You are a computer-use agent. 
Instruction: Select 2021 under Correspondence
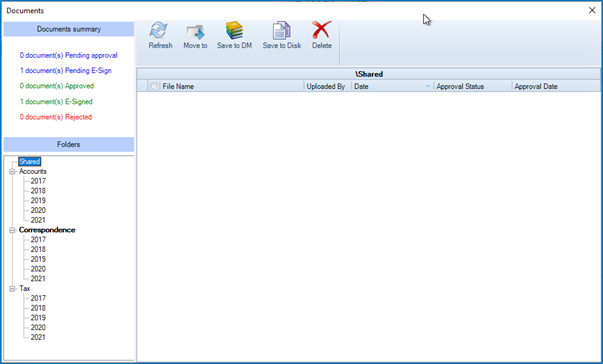point(38,279)
